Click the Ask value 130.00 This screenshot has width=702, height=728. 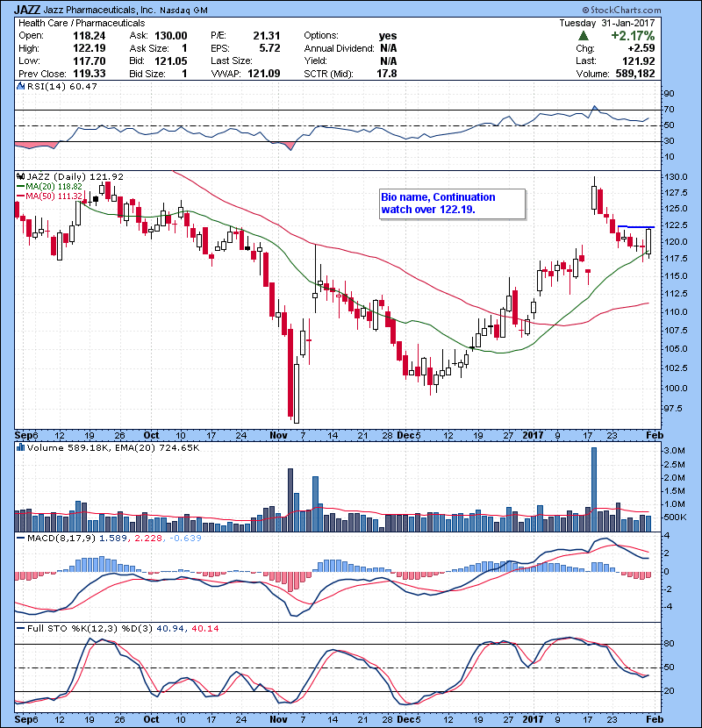pyautogui.click(x=171, y=36)
